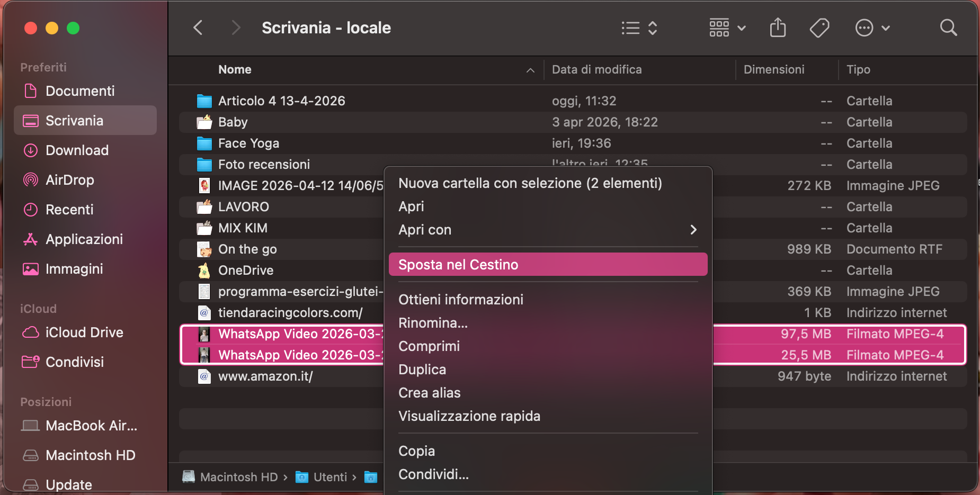Viewport: 980px width, 495px height.
Task: Open Documenti from the Preferiti sidebar
Action: [80, 91]
